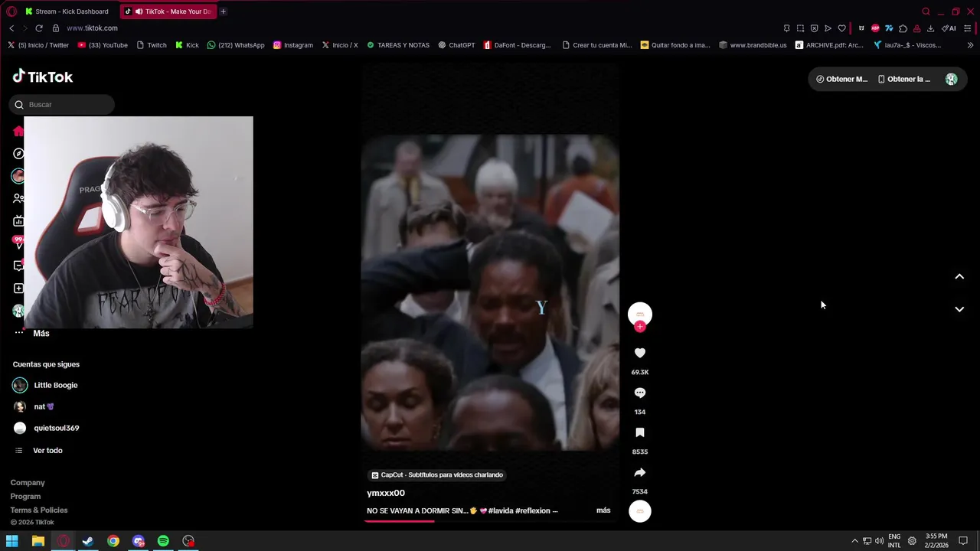Viewport: 980px width, 551px height.
Task: Open WhatsApp bookmark
Action: 236,45
